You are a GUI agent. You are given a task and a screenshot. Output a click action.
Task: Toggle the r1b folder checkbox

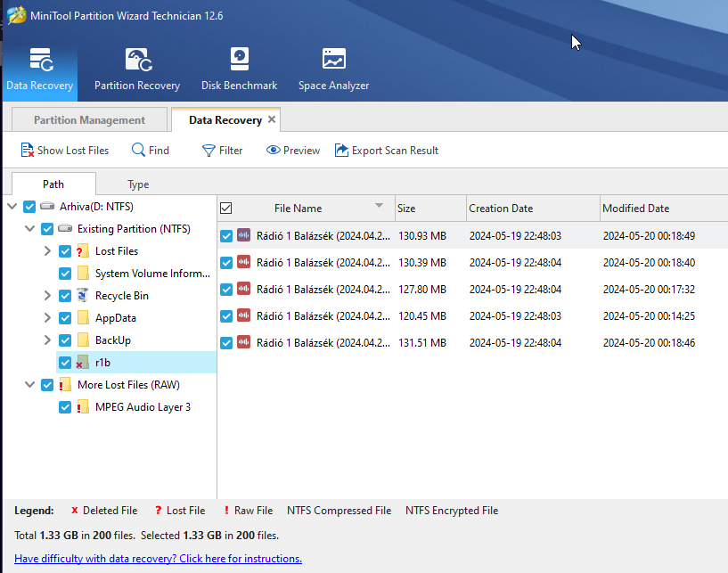65,363
